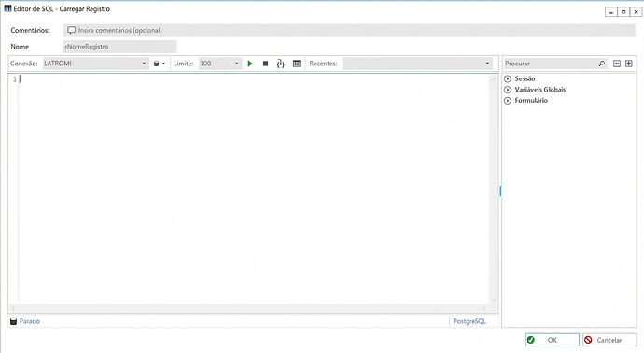The image size is (644, 353).
Task: Select the Formulário label in the tree
Action: [531, 100]
